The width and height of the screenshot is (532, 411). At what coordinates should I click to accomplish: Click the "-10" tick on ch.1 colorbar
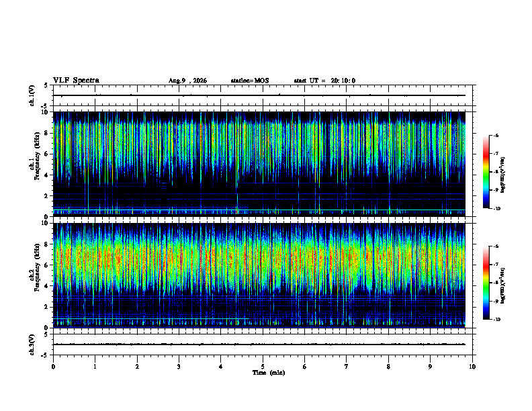coord(496,209)
